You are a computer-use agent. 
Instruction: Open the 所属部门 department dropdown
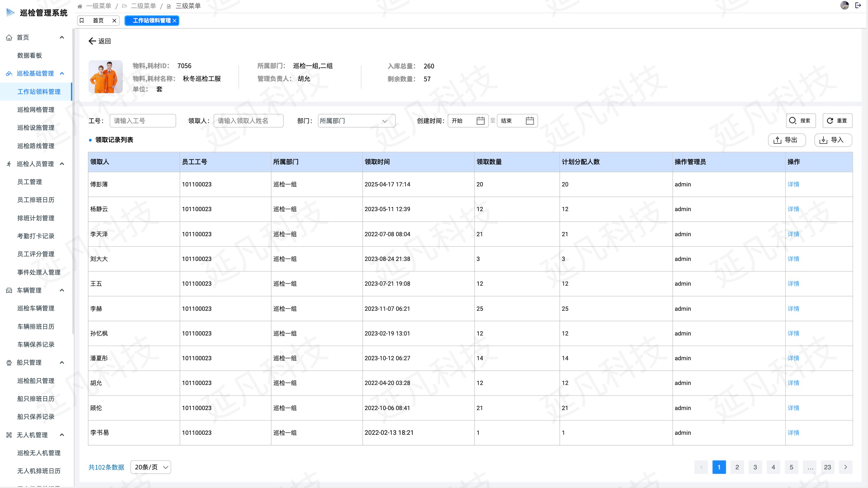click(356, 121)
